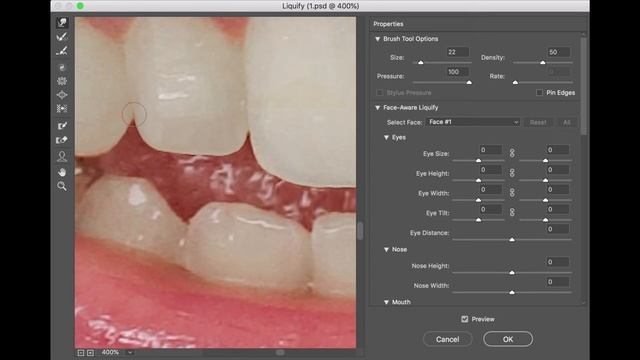Click the left Eye Size slider handle
640x360 pixels.
pos(478,160)
